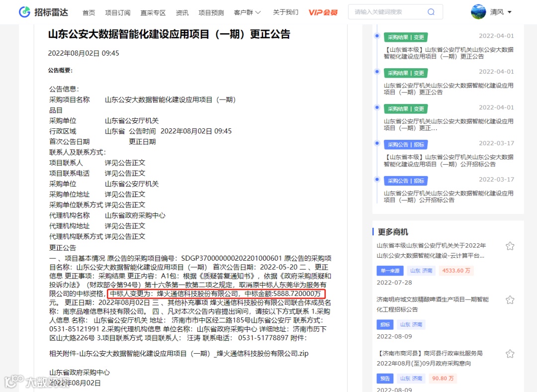Favorite the 商河县行政审批服务局 listing with its star
537x392 pixels.
(510, 354)
